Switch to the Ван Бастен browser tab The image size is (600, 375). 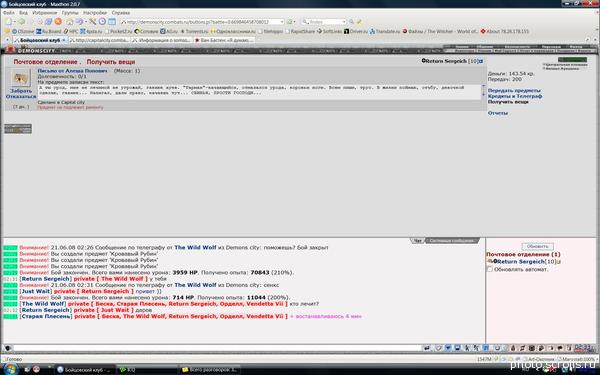[224, 40]
